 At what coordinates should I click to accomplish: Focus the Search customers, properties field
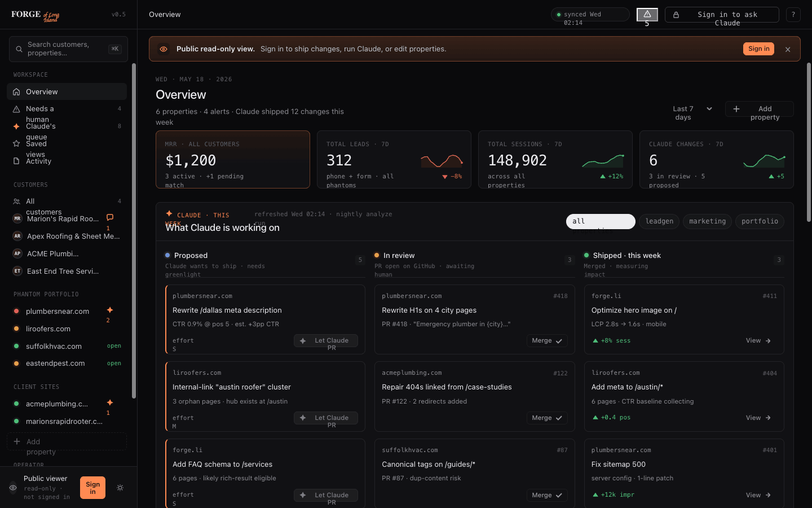pyautogui.click(x=68, y=49)
